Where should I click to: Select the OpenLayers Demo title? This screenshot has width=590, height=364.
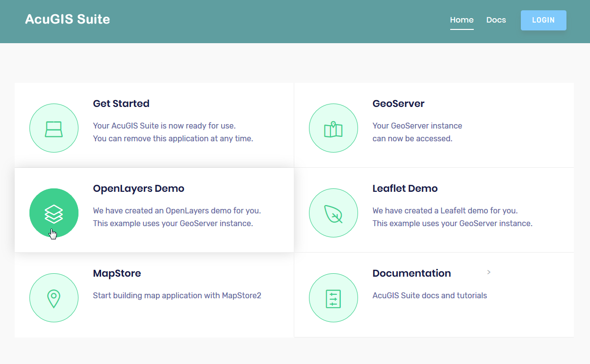point(138,188)
